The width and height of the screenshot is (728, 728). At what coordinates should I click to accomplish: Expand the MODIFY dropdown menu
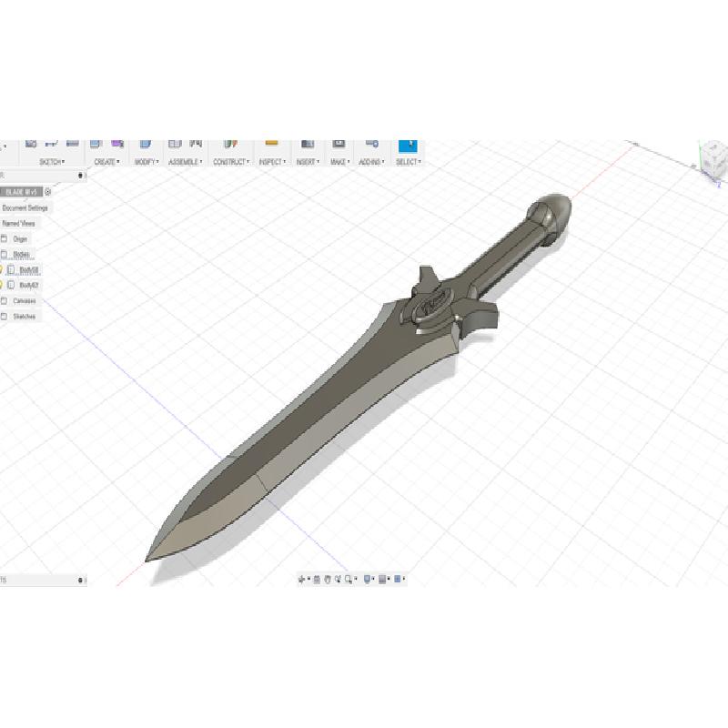coord(146,162)
